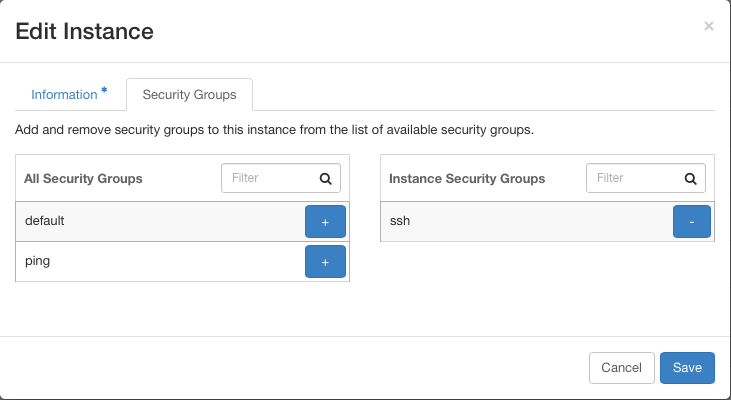Add the default security group with plus

point(325,221)
